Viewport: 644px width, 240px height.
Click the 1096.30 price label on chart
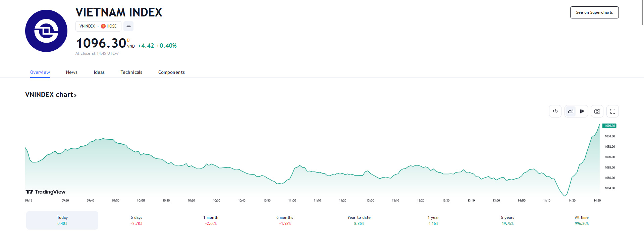click(x=609, y=126)
